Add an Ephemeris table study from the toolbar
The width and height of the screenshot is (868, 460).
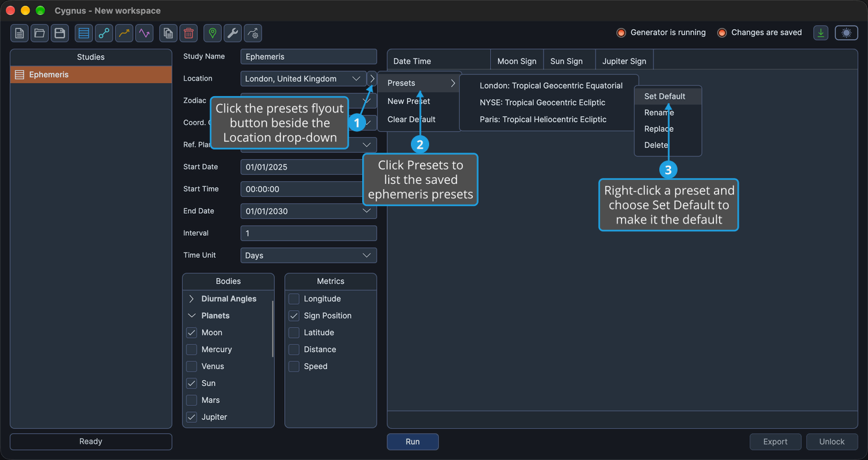pyautogui.click(x=84, y=33)
